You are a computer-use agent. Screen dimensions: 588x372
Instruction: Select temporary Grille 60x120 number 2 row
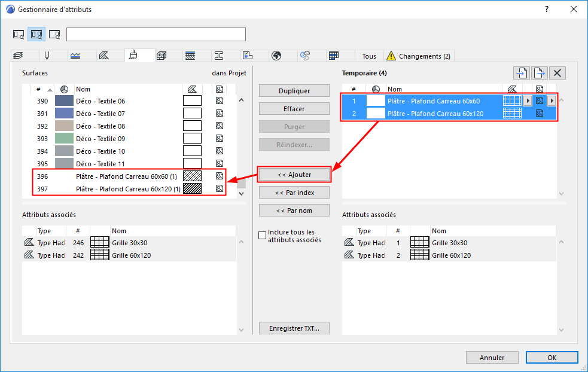click(x=449, y=255)
